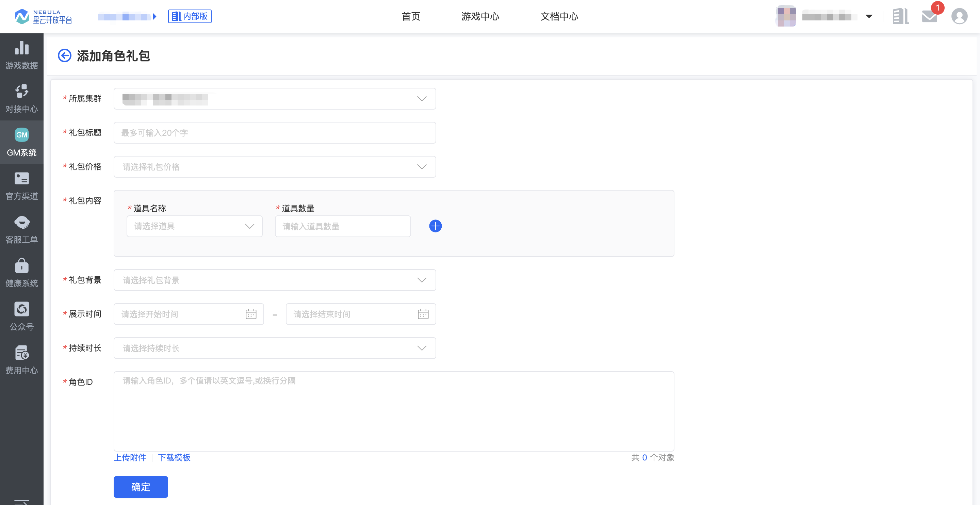The image size is (980, 505).
Task: Go to 文档中心 in top navigation
Action: click(559, 16)
